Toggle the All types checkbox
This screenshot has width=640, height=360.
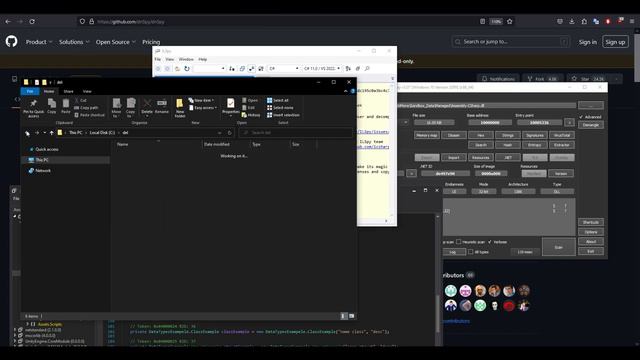(471, 252)
